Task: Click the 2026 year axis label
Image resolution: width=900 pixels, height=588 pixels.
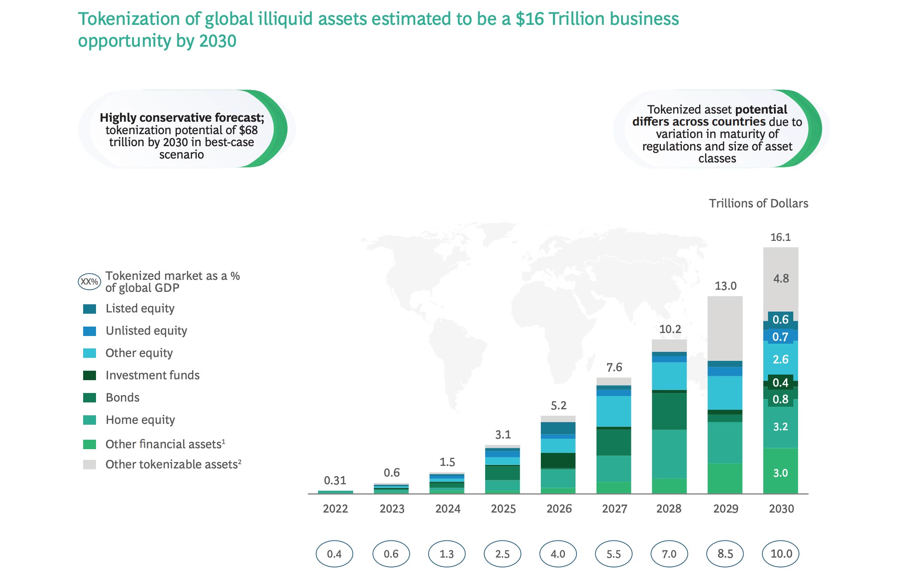Action: pyautogui.click(x=559, y=509)
